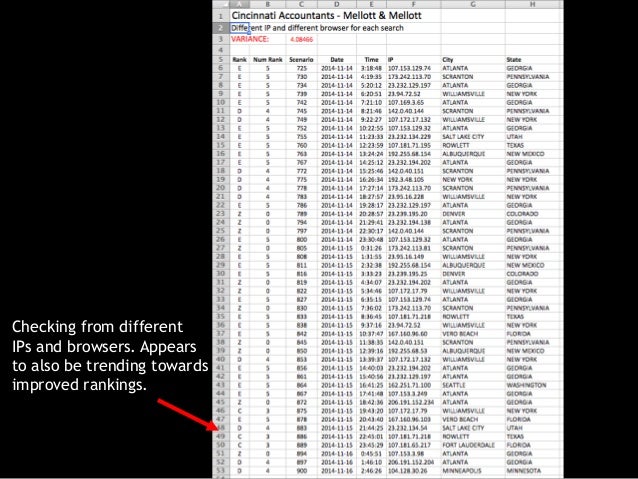Click scenario cell 725
638x479 pixels.
302,68
